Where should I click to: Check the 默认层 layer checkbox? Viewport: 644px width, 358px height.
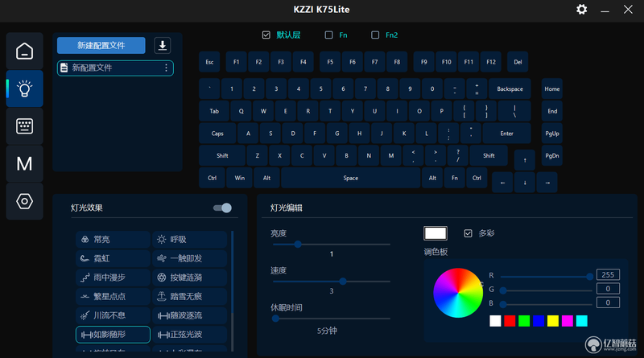266,35
